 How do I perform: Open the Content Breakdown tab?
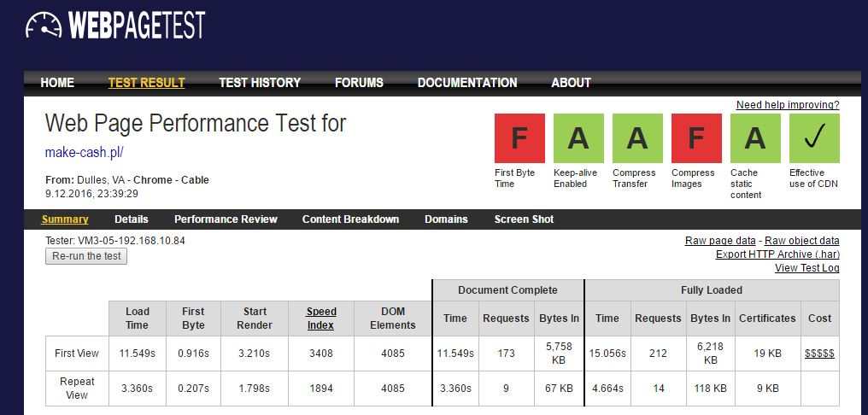coord(350,219)
